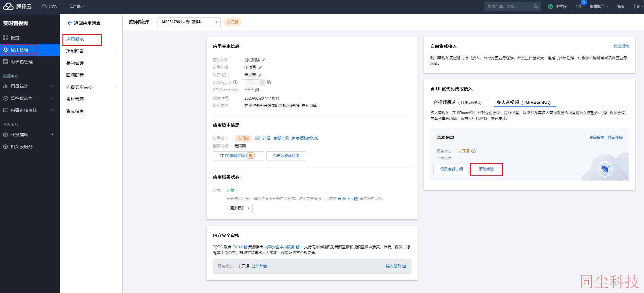Switch to the 音视频通话 (TUICallKit) tab
The width and height of the screenshot is (644, 293).
click(x=458, y=102)
